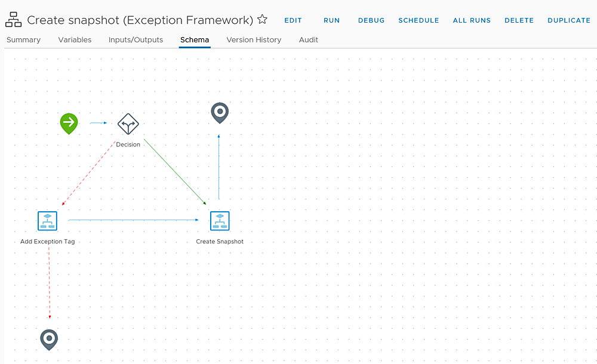
Task: Select the end node above Create Snapshot
Action: [220, 113]
